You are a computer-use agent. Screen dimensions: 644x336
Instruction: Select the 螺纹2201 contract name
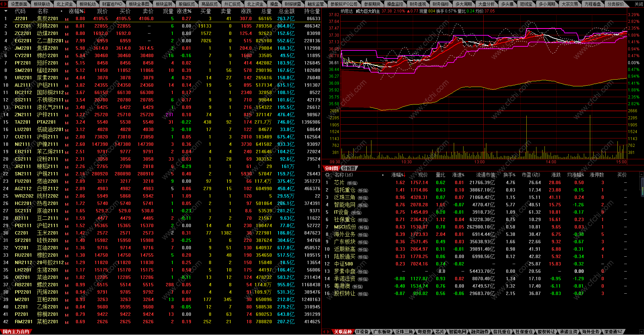(47, 285)
